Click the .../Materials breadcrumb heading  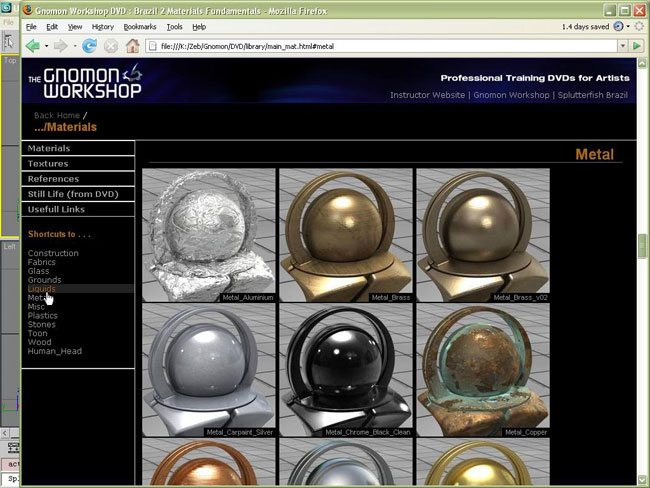coord(65,127)
